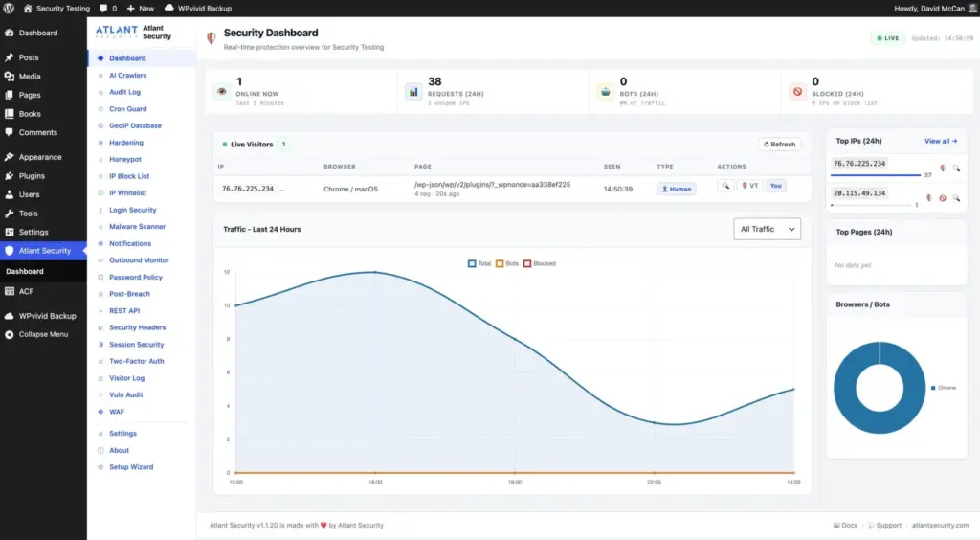Click the plugin About menu item

coord(119,450)
